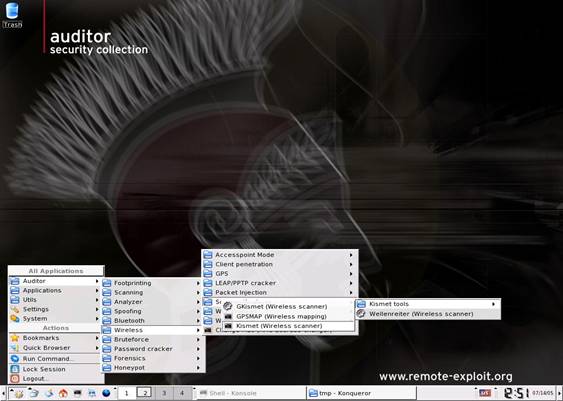Click the Logout power icon

(x=15, y=379)
